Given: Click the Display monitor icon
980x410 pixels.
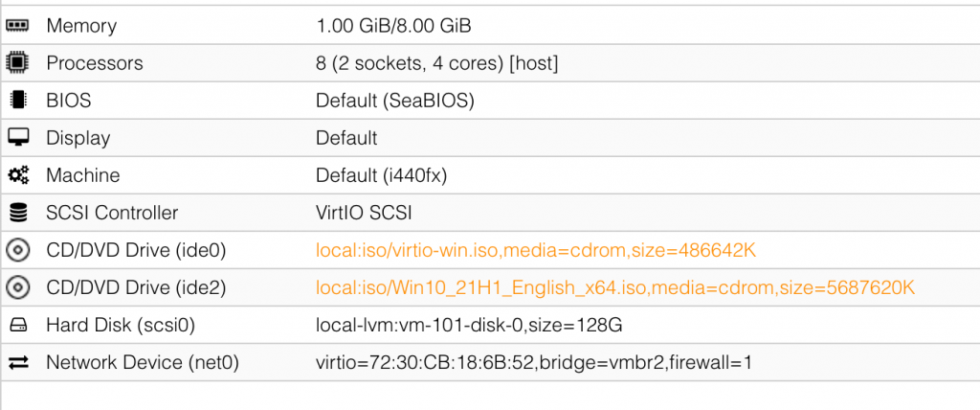Looking at the screenshot, I should (x=17, y=138).
